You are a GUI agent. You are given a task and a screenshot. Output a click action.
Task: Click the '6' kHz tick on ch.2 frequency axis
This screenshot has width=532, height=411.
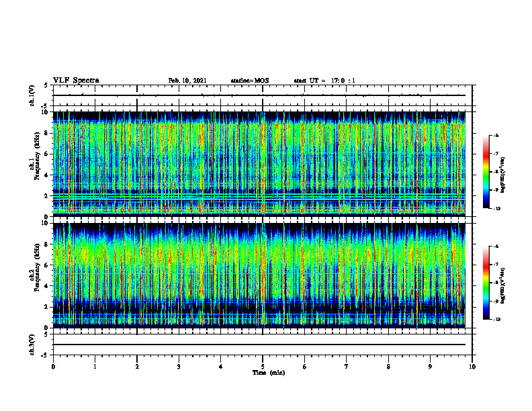click(x=47, y=265)
